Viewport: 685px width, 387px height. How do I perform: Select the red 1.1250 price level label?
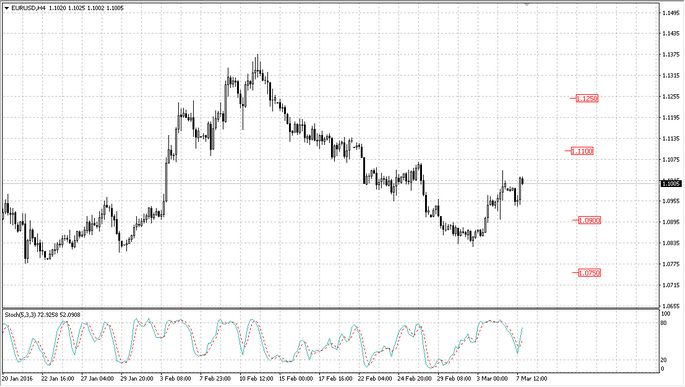[x=586, y=98]
